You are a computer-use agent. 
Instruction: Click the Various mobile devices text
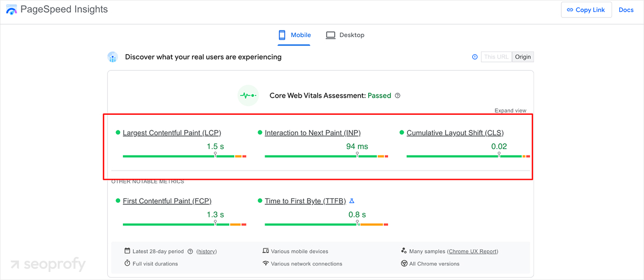(299, 251)
